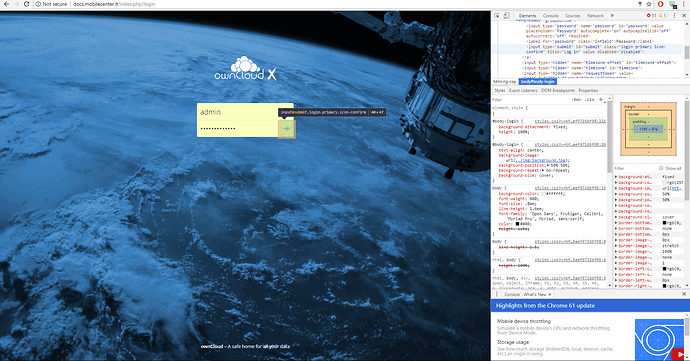Screen dimensions: 690x361
Task: Activate the DevTools inspect element picker
Action: [497, 15]
